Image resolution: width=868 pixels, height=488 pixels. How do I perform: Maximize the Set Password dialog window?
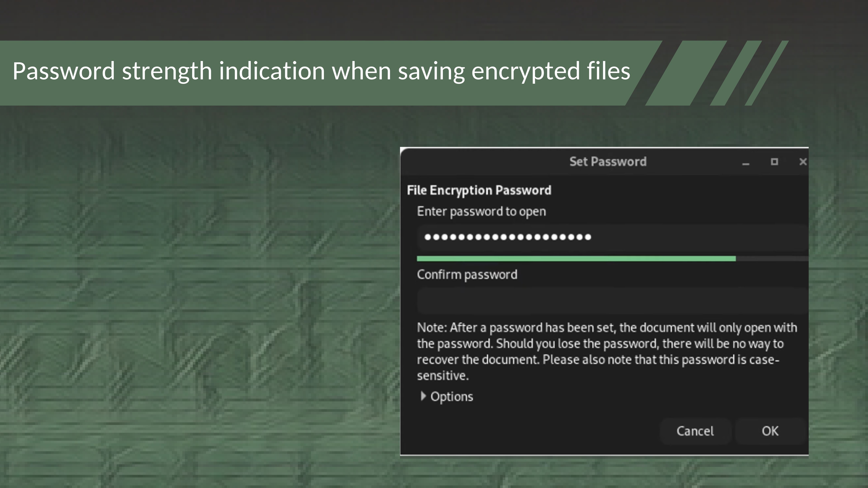coord(774,162)
